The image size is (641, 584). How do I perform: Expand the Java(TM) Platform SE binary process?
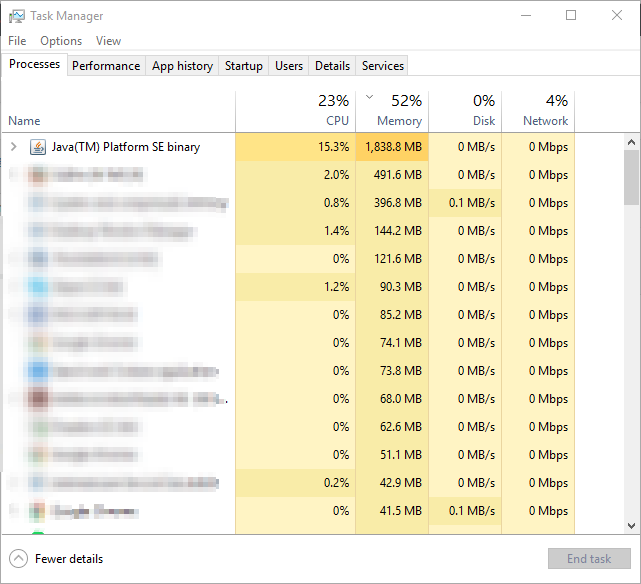pyautogui.click(x=13, y=147)
